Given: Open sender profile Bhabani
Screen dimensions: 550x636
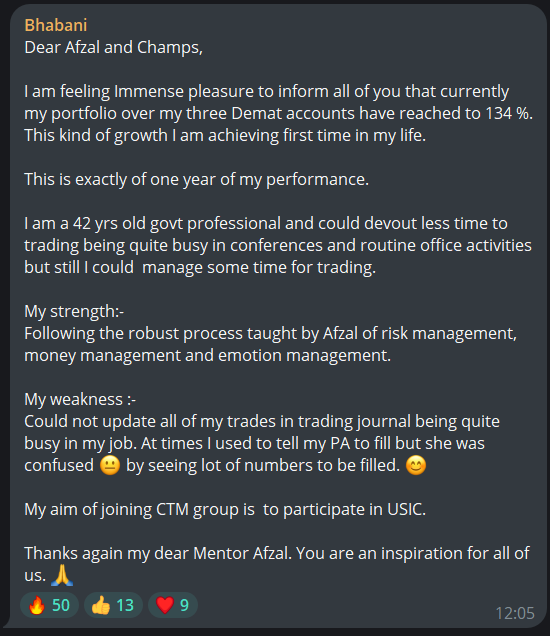Looking at the screenshot, I should (56, 25).
